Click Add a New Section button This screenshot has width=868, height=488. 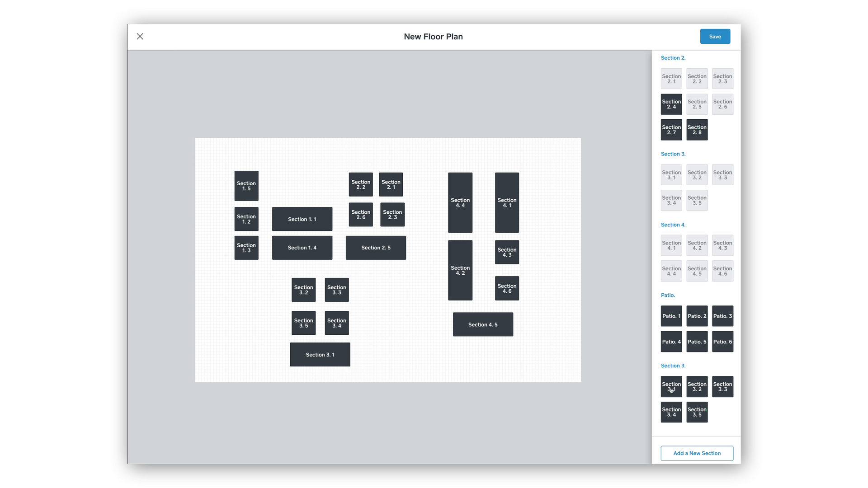click(x=697, y=453)
